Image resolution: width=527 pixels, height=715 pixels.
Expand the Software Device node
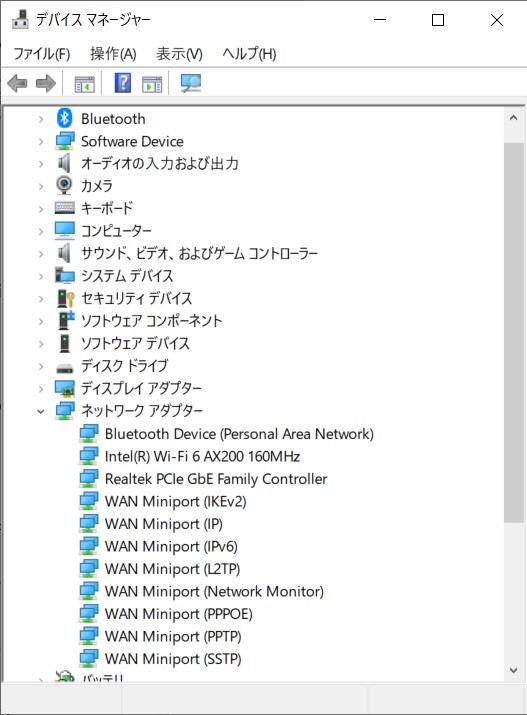41,141
